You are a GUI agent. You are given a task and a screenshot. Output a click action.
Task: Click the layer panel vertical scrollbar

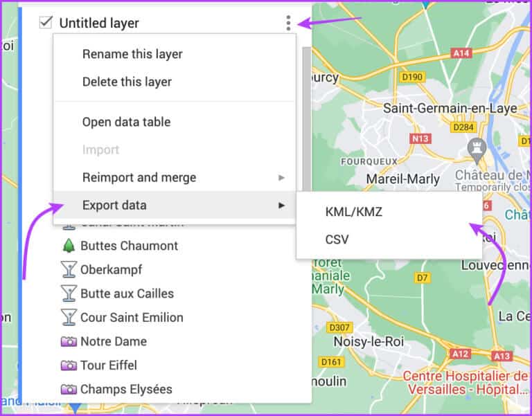tap(306, 118)
